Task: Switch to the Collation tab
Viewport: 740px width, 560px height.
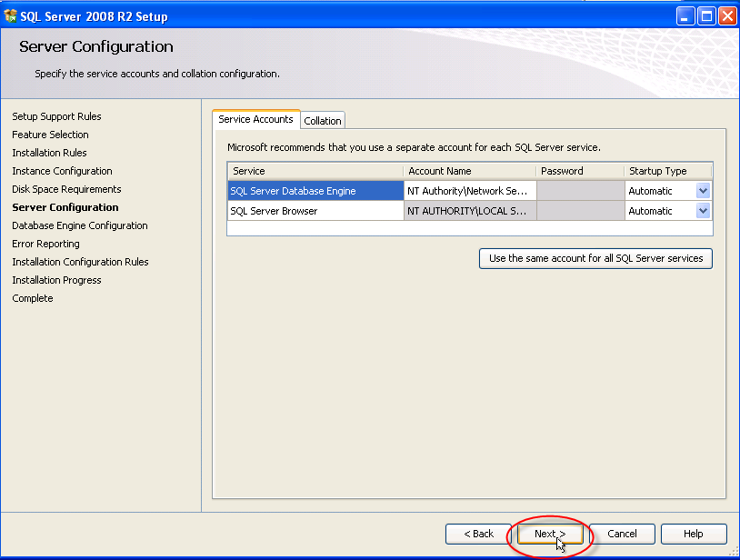Action: click(323, 121)
